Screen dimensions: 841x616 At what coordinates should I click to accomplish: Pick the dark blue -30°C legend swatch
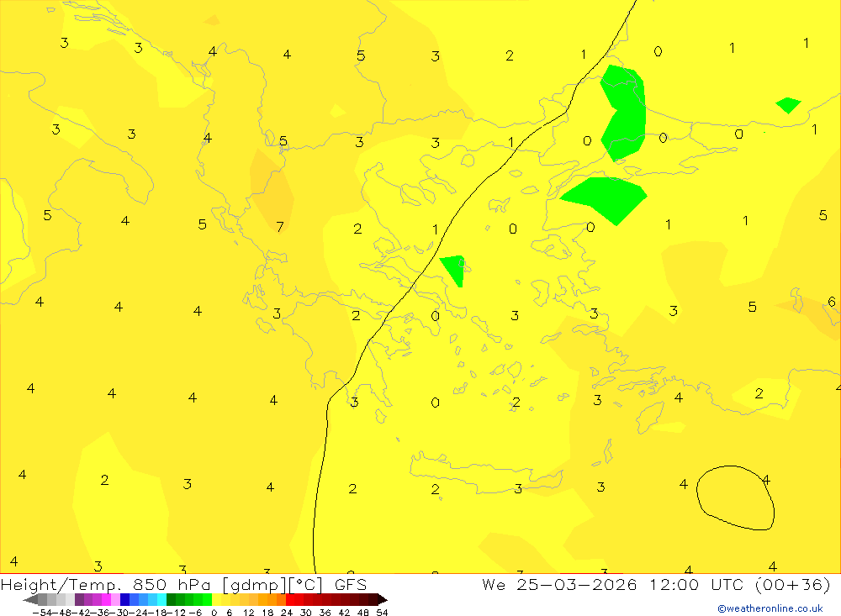124,600
